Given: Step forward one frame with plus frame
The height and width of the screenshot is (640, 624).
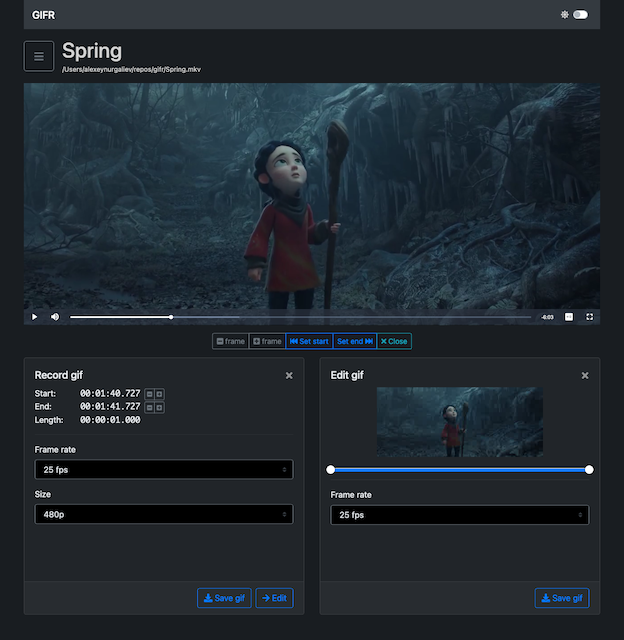Looking at the screenshot, I should pos(267,341).
